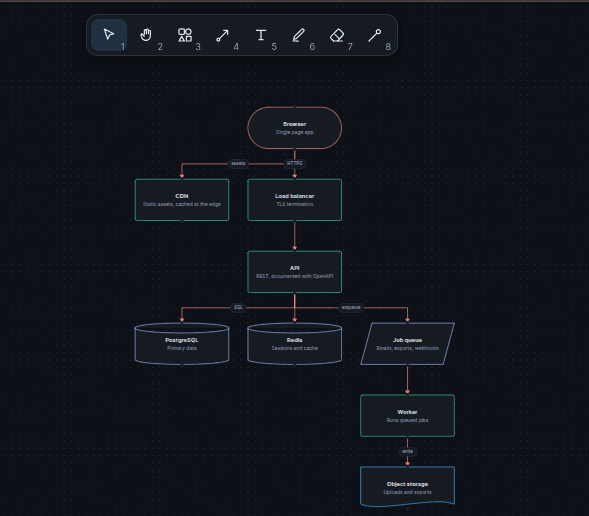This screenshot has height=516, width=589.
Task: Select the API node
Action: pyautogui.click(x=294, y=272)
